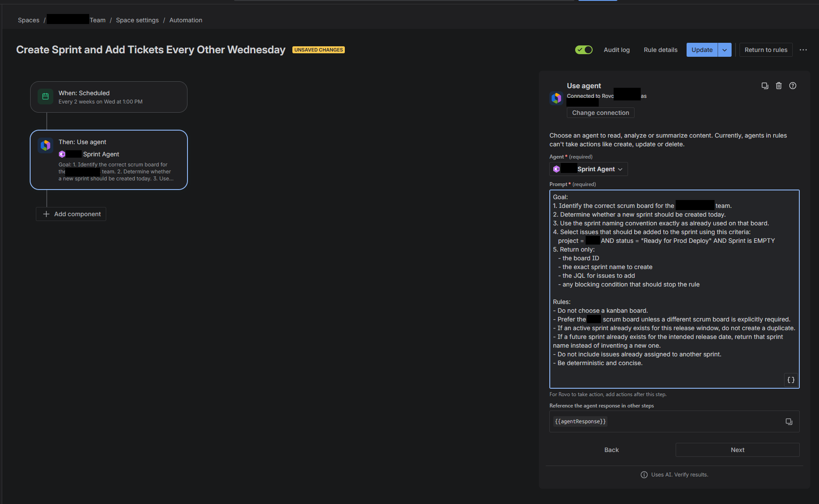Click 'For Rovo to take action' hint text
This screenshot has height=504, width=819.
click(608, 394)
